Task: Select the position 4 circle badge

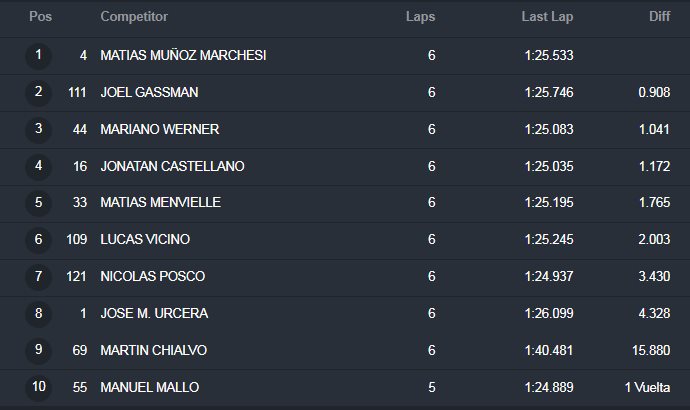Action: pyautogui.click(x=39, y=167)
